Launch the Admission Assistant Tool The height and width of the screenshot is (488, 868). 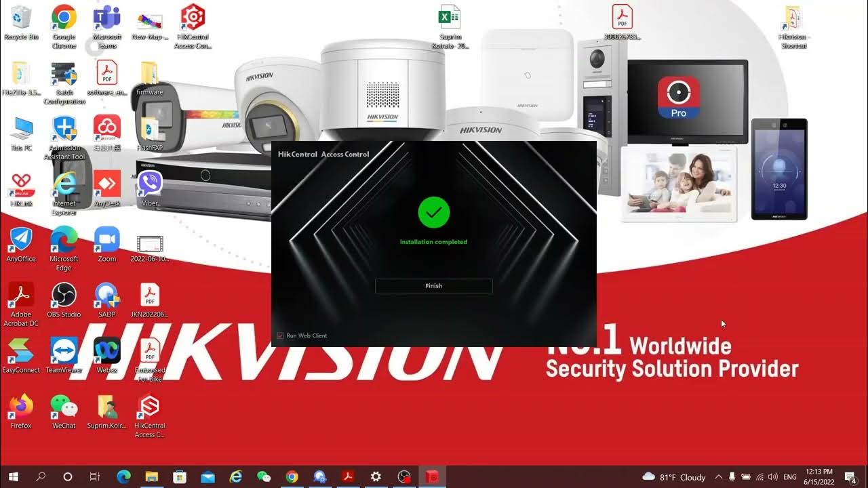[64, 138]
